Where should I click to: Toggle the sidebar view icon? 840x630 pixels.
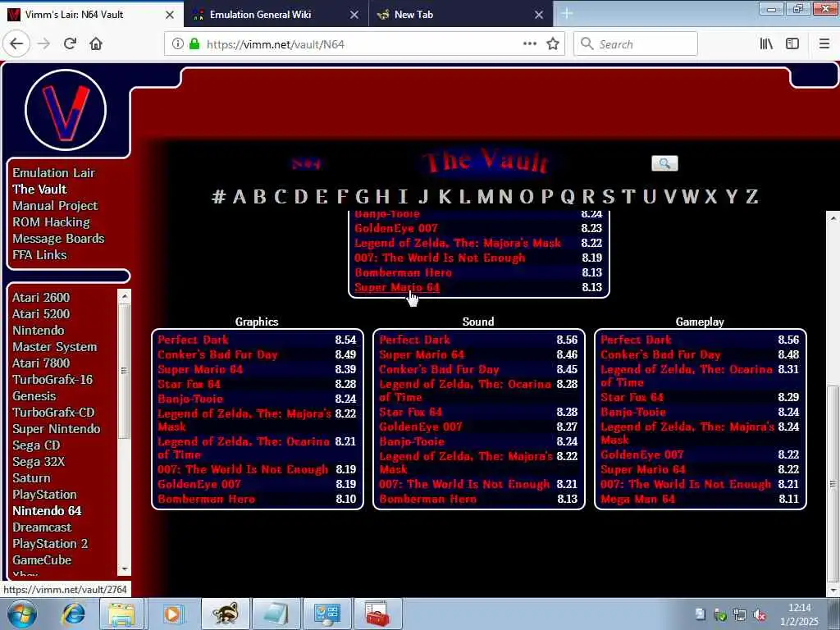[792, 44]
